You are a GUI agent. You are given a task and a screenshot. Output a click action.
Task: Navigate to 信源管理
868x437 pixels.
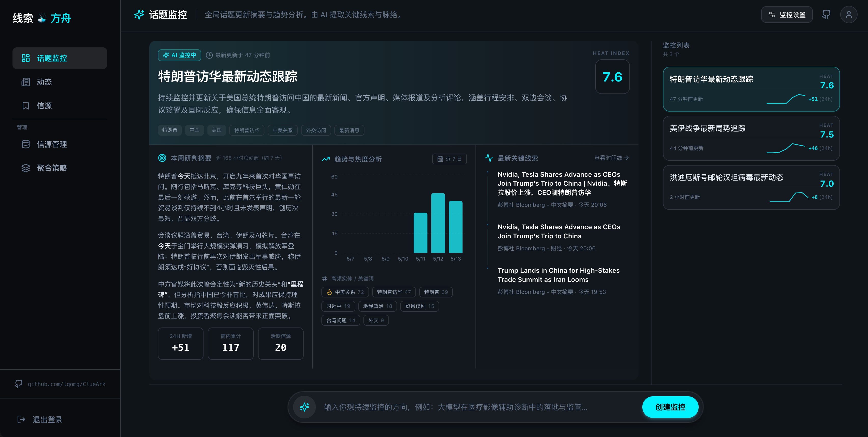[x=60, y=144]
